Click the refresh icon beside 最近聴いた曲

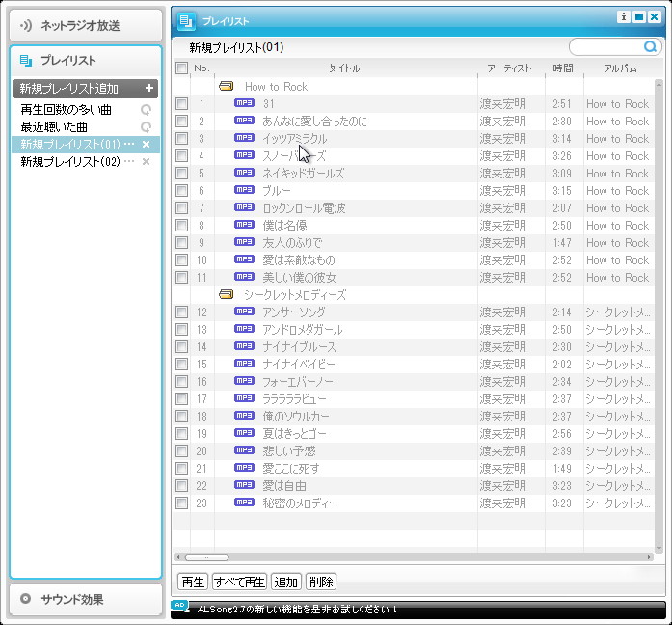[147, 127]
